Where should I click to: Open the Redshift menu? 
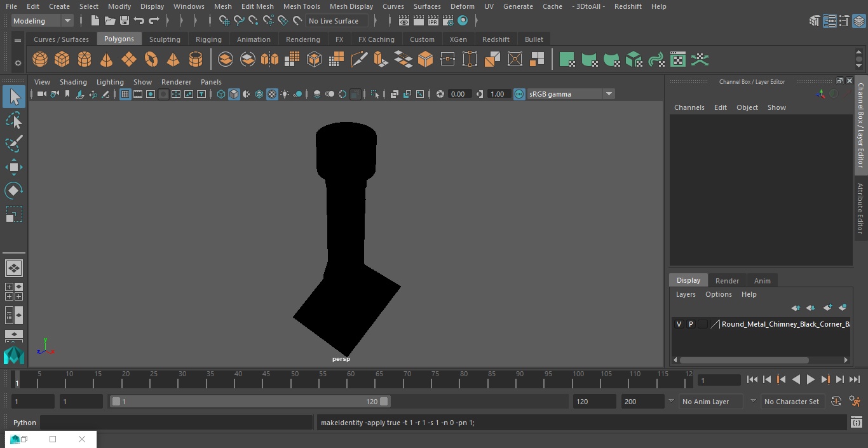pos(628,6)
